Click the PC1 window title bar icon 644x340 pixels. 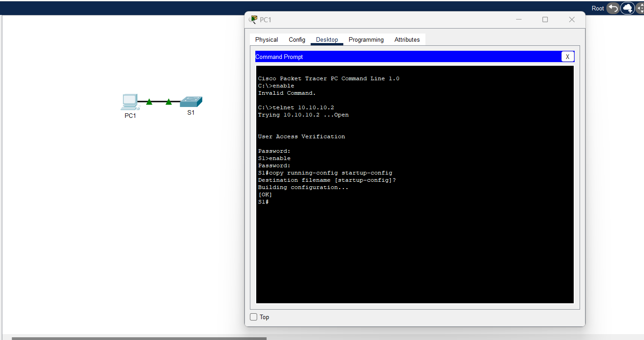253,19
